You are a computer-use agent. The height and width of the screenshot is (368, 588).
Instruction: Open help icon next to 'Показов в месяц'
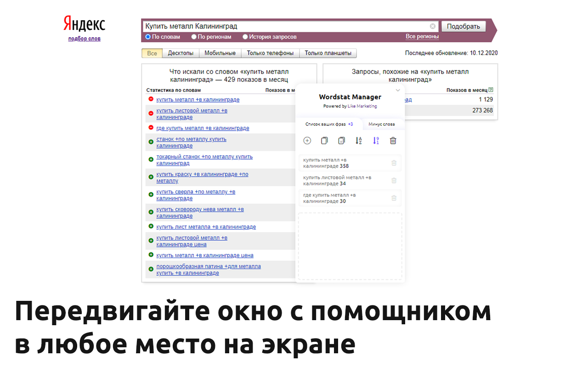coord(491,90)
